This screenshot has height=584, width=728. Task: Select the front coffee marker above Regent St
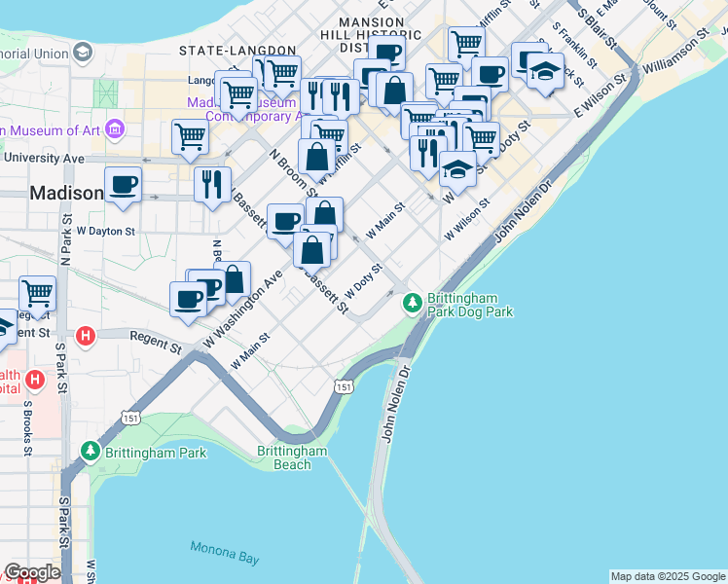click(188, 302)
